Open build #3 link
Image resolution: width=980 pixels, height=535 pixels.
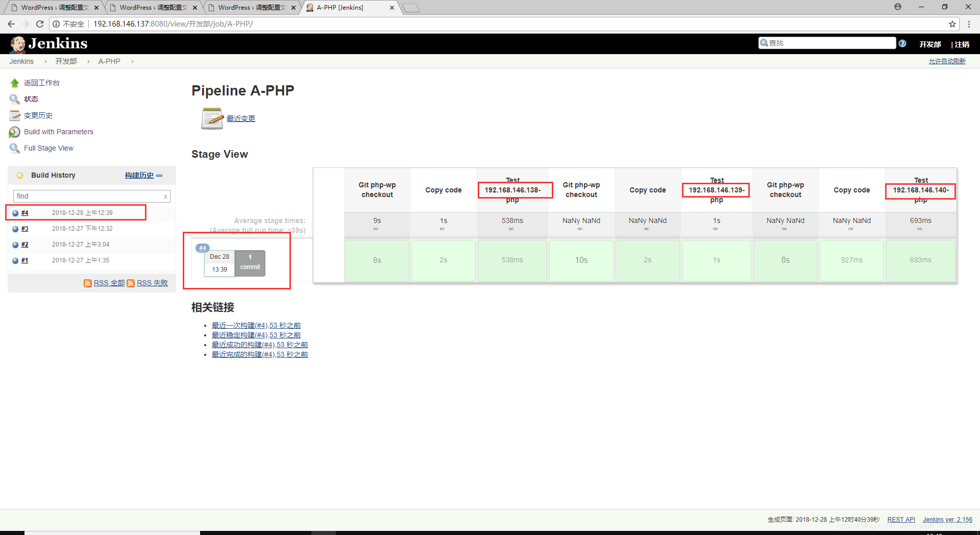[24, 229]
